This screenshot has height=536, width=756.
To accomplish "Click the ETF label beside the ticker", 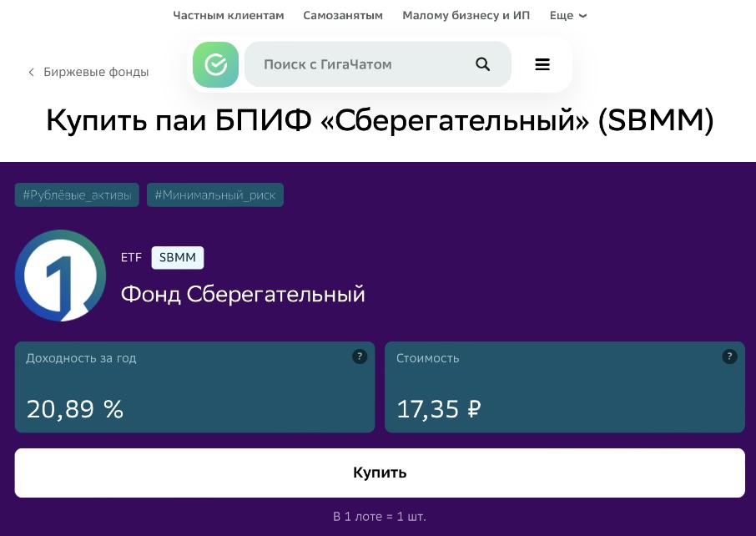I will coord(131,258).
